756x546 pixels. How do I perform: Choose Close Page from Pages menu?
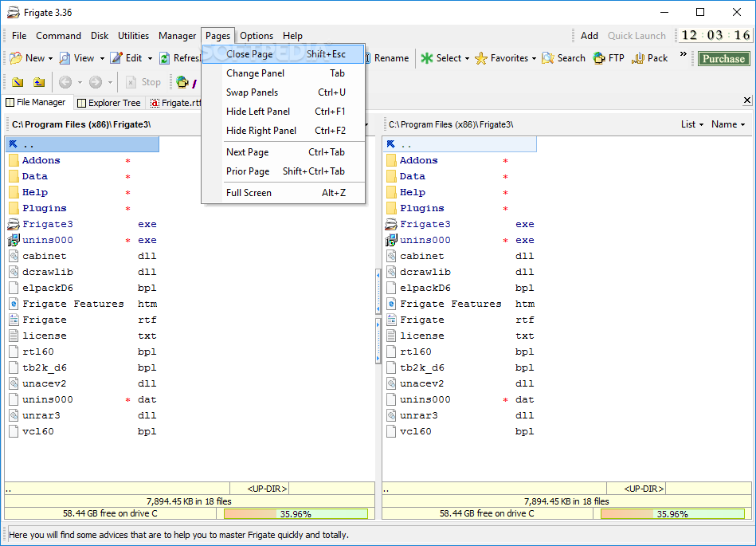[283, 54]
